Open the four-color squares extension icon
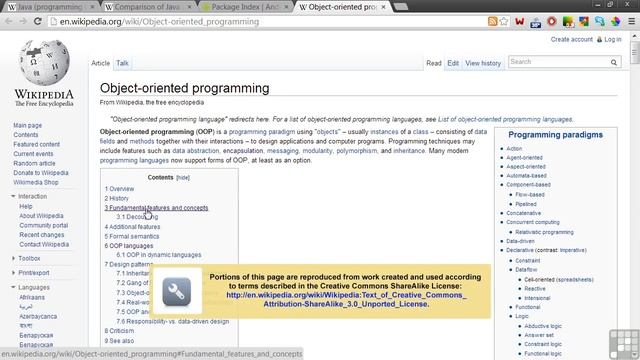The image size is (640, 360). coord(584,21)
